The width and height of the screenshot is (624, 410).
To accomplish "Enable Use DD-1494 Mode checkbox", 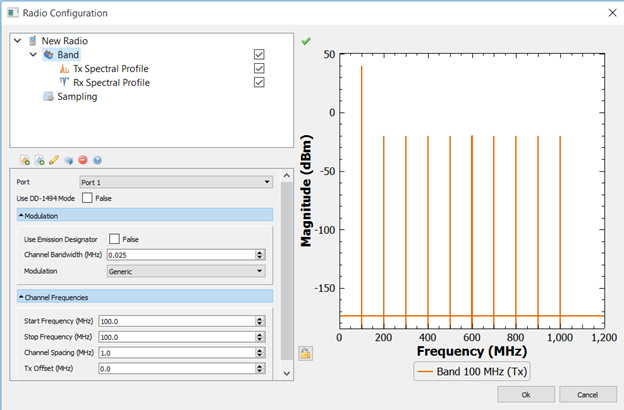I will pyautogui.click(x=87, y=198).
